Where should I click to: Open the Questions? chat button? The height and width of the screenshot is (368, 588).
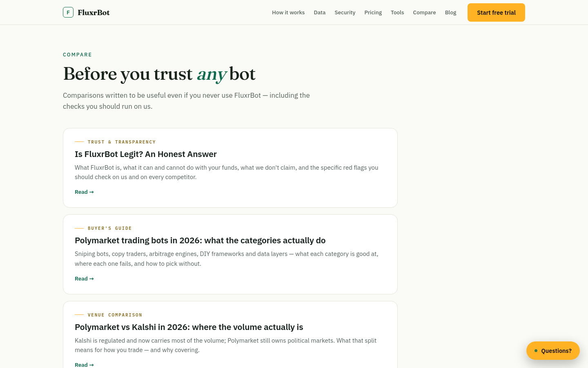(553, 350)
